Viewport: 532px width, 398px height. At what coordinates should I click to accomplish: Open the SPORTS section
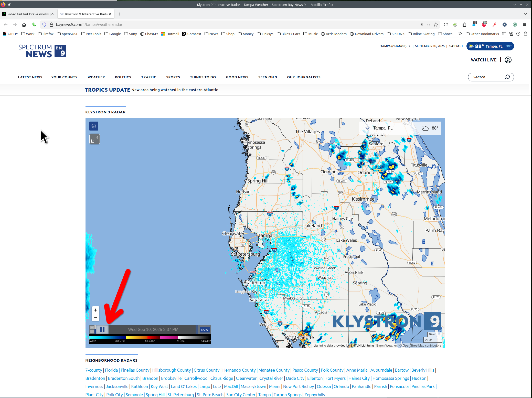173,77
